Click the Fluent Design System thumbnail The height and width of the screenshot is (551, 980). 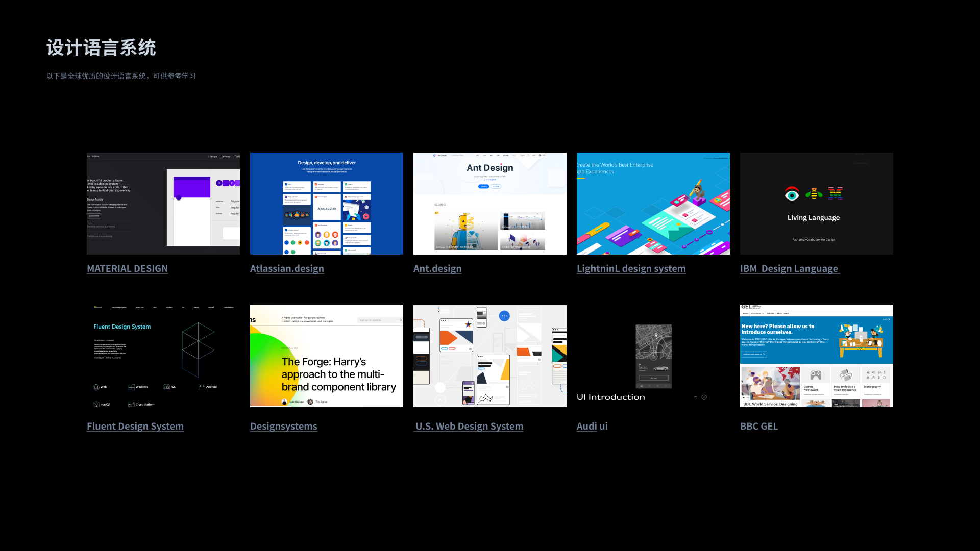(163, 356)
